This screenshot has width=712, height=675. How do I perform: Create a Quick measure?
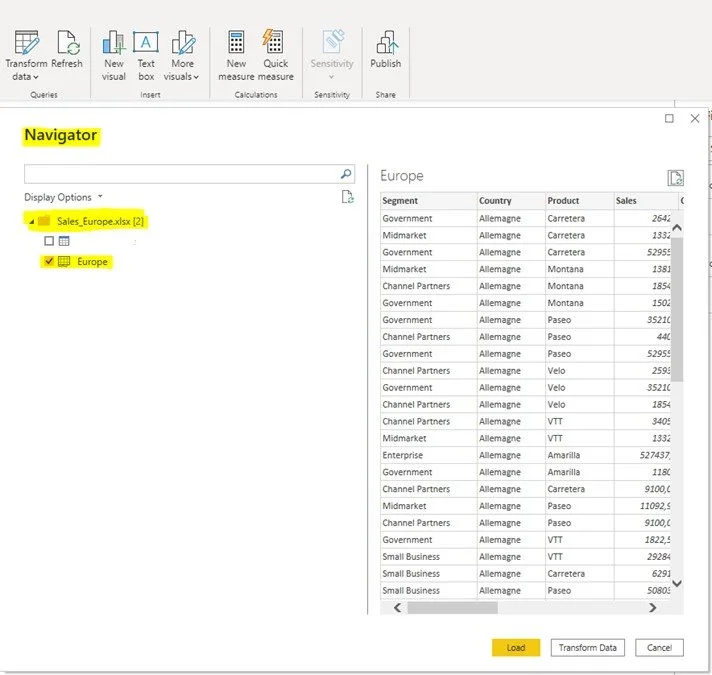click(x=275, y=55)
